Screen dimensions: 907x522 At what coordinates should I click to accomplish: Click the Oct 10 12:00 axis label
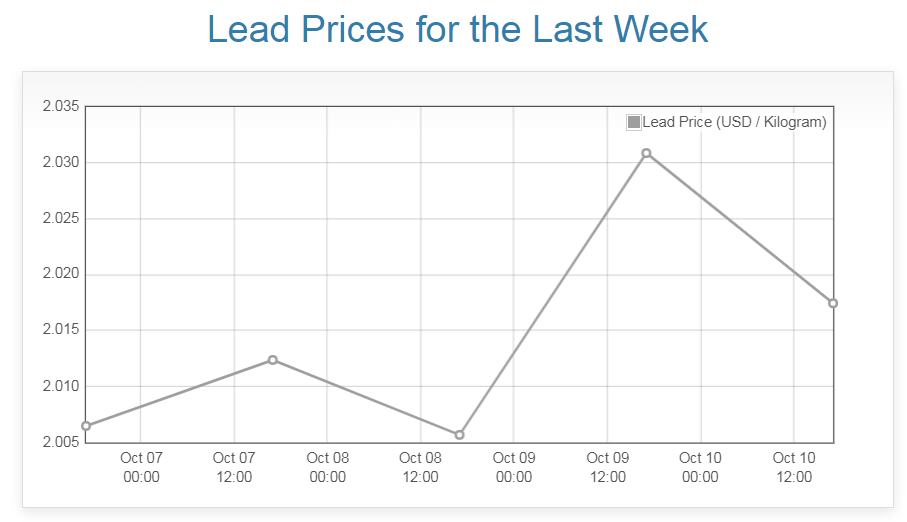(794, 467)
